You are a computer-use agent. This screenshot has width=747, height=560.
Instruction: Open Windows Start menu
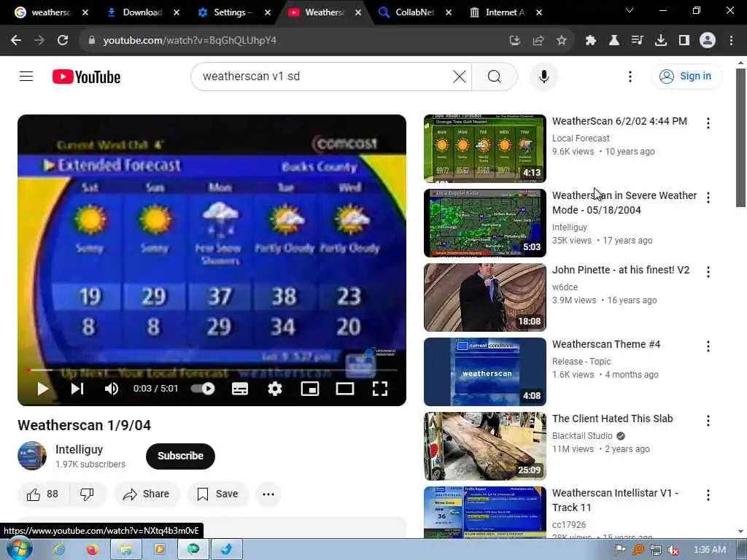click(x=19, y=550)
